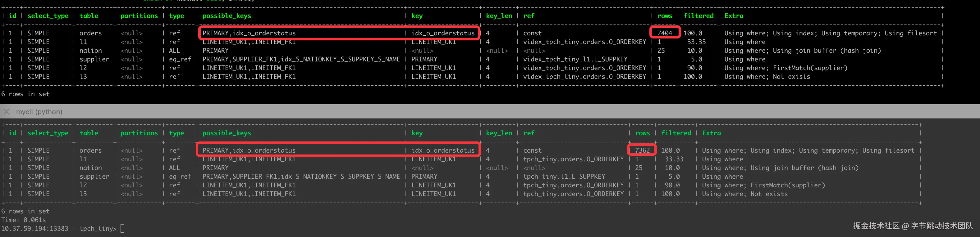Click 'idx_o_orderstatus' key cell in the upper table

(443, 33)
